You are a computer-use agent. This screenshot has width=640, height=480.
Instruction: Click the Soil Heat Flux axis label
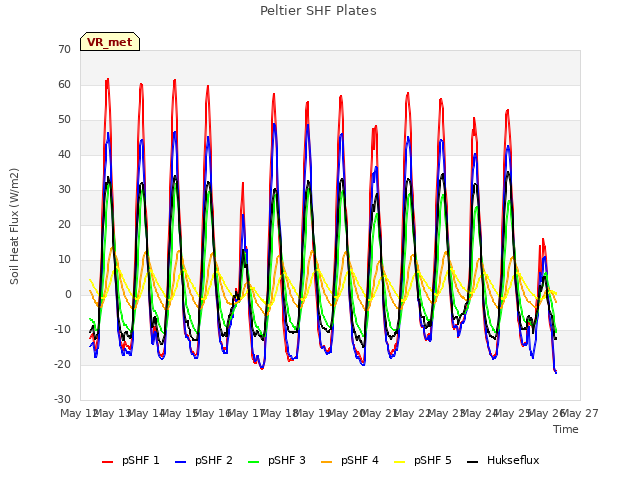[x=14, y=226]
